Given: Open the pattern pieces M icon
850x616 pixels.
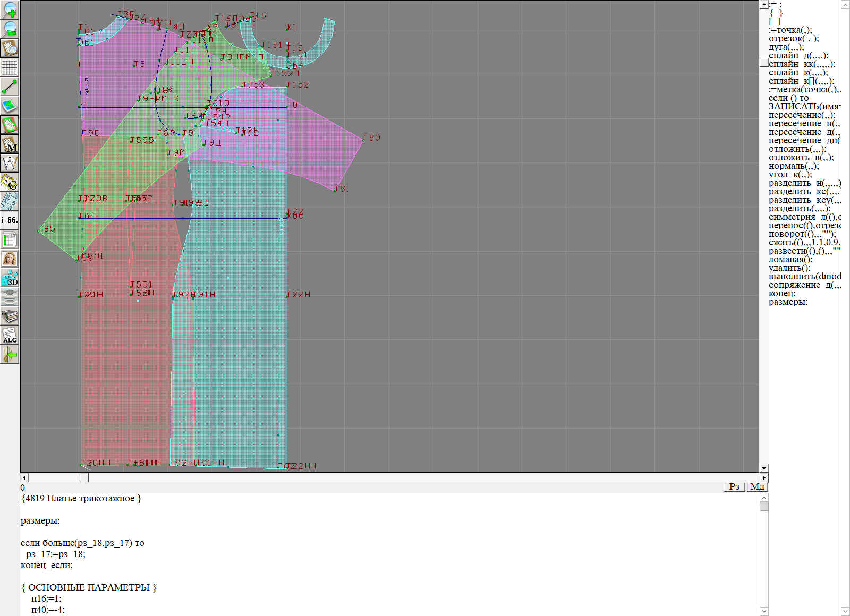Looking at the screenshot, I should (x=10, y=144).
